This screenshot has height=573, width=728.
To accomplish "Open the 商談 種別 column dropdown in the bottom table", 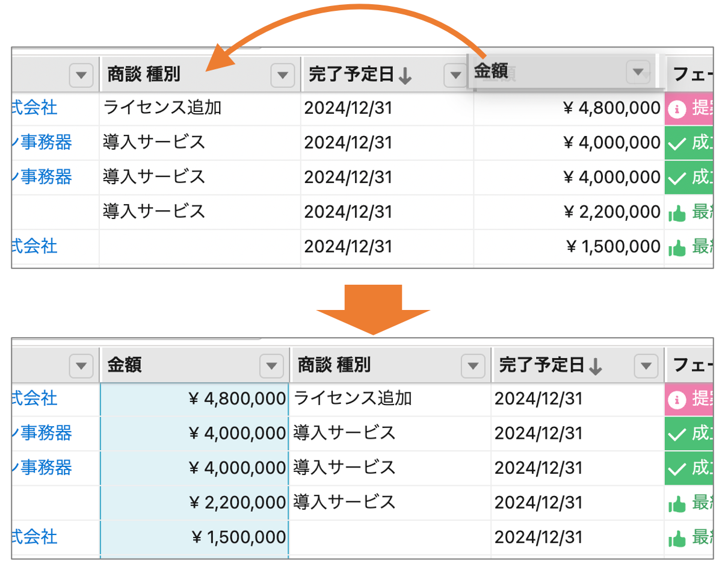I will coord(472,365).
